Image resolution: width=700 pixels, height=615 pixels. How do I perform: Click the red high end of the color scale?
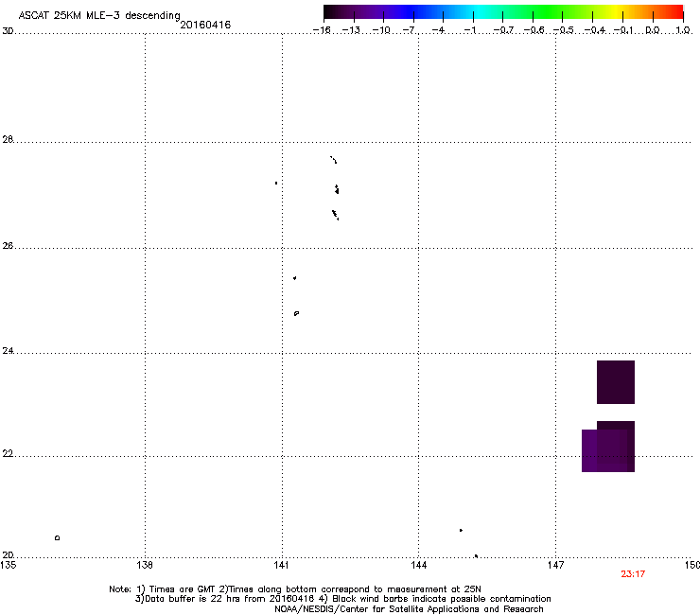tap(676, 12)
